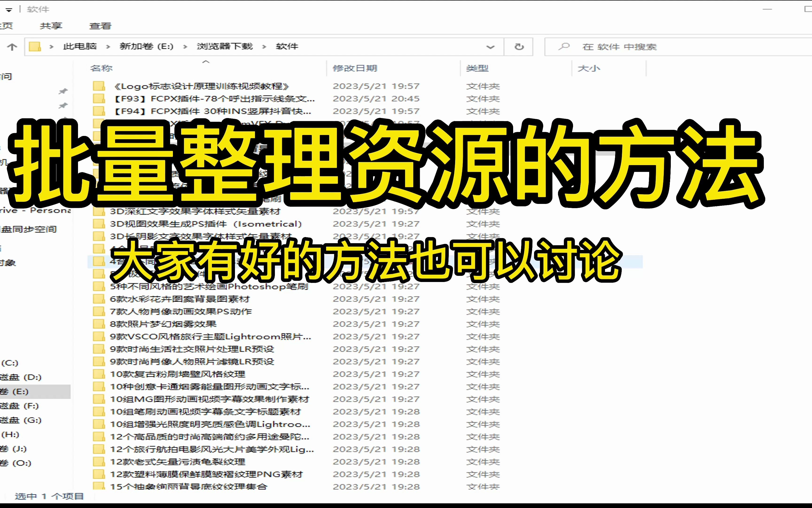Open (J:) drive in navigation pane
This screenshot has height=508, width=812.
pyautogui.click(x=13, y=448)
